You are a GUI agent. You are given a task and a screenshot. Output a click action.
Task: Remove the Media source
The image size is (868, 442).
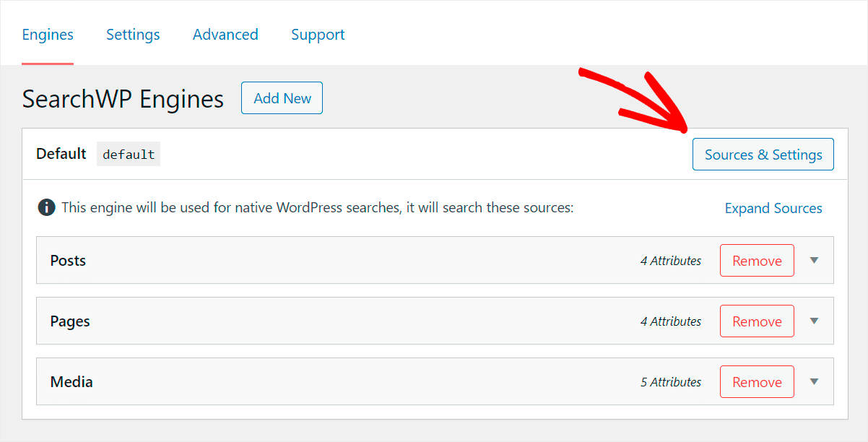click(757, 382)
